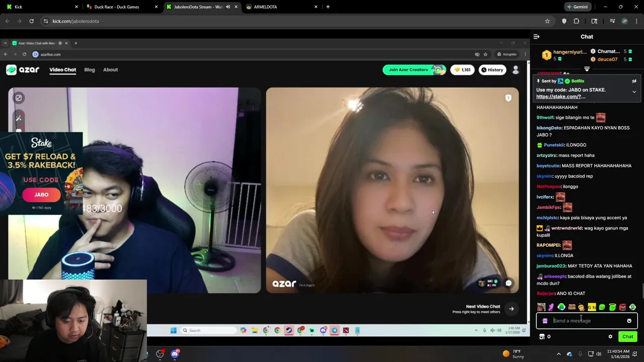Open Azar About nav item

[x=110, y=70]
